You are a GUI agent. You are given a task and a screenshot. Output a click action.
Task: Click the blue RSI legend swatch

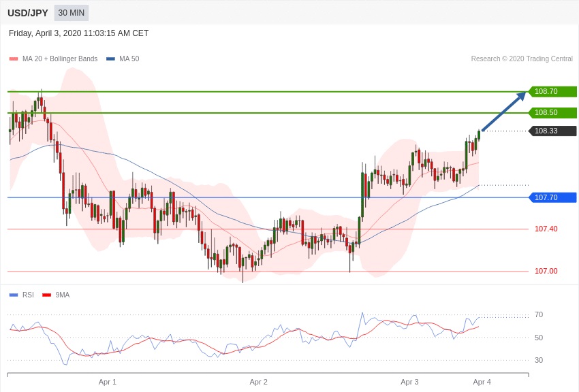point(14,295)
